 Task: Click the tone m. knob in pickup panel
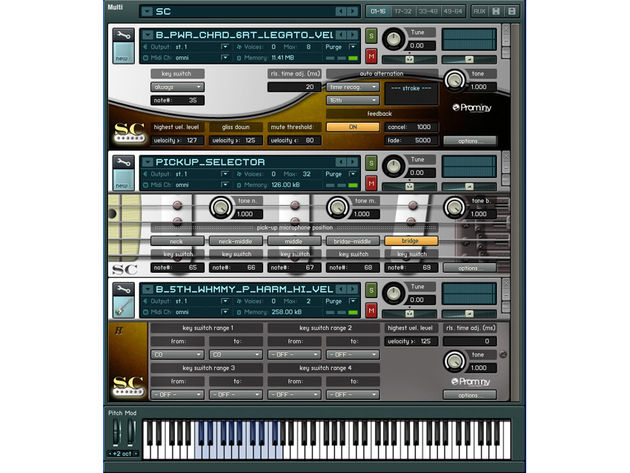point(335,207)
